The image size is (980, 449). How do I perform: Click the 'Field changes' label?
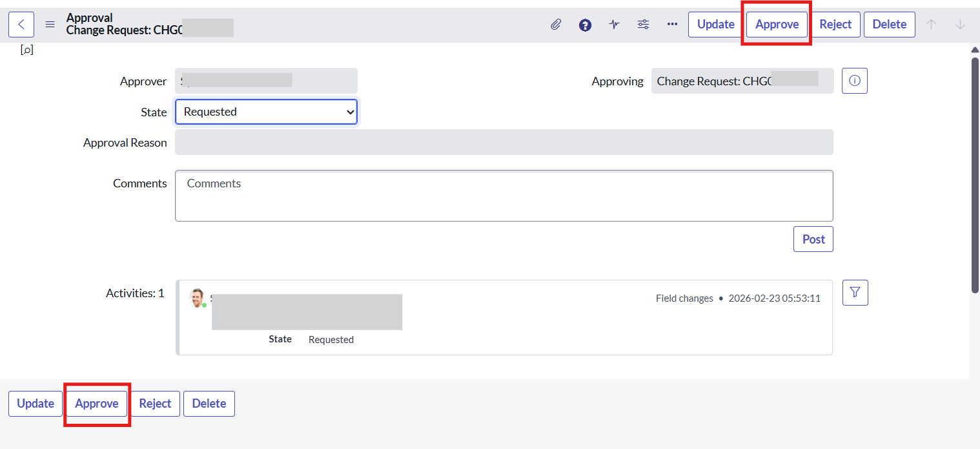[684, 298]
